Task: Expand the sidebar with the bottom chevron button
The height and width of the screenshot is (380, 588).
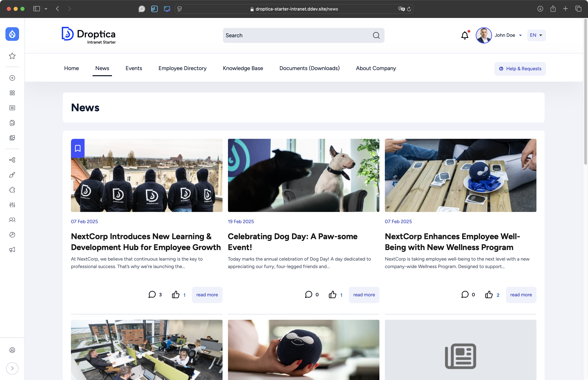Action: (x=12, y=368)
